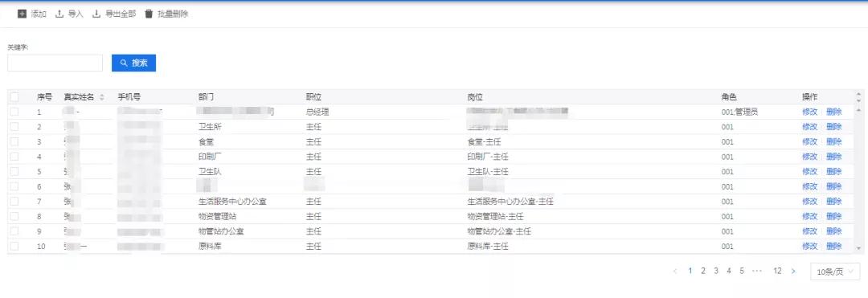Focus the 关键字 search input field

[x=55, y=63]
